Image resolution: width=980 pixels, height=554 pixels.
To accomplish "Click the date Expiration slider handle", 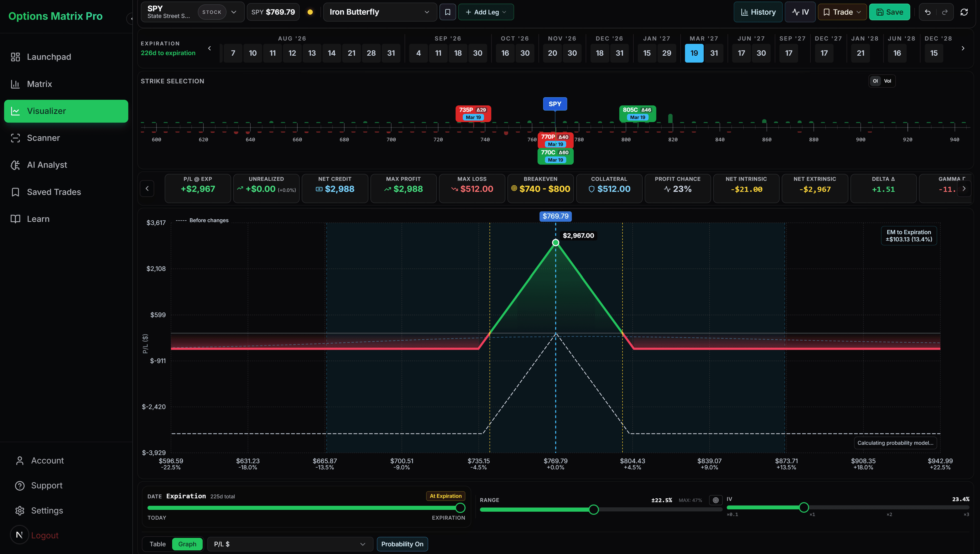I will (460, 508).
